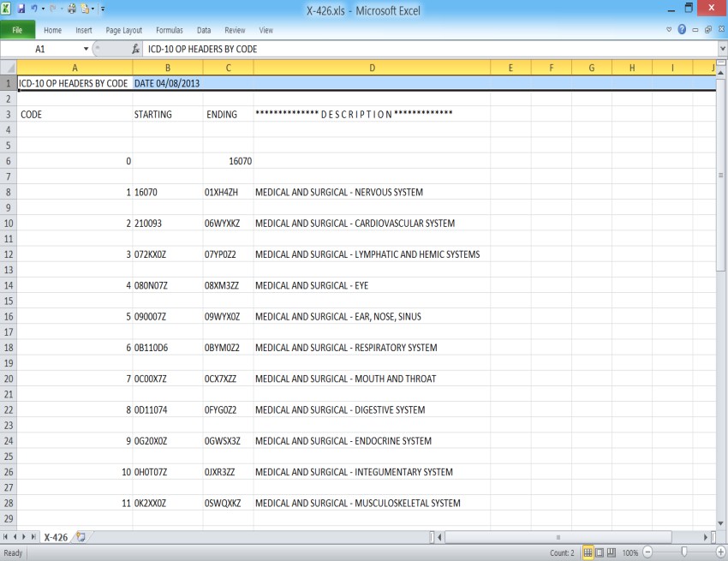
Task: Select column A header
Action: [75, 68]
